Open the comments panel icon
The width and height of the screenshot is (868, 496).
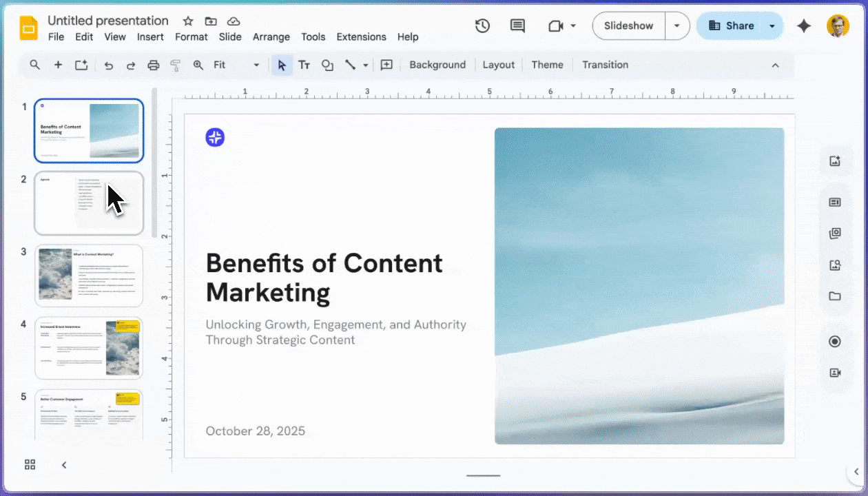coord(517,26)
